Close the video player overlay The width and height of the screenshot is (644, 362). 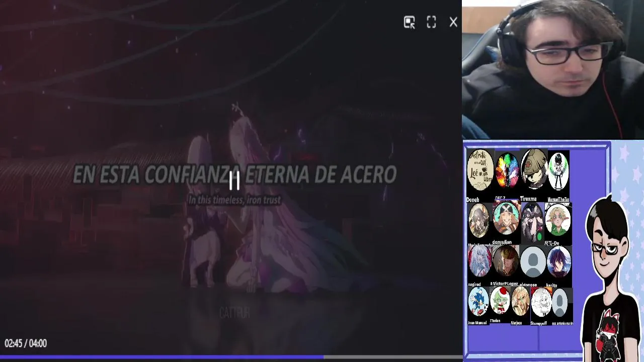[x=453, y=22]
